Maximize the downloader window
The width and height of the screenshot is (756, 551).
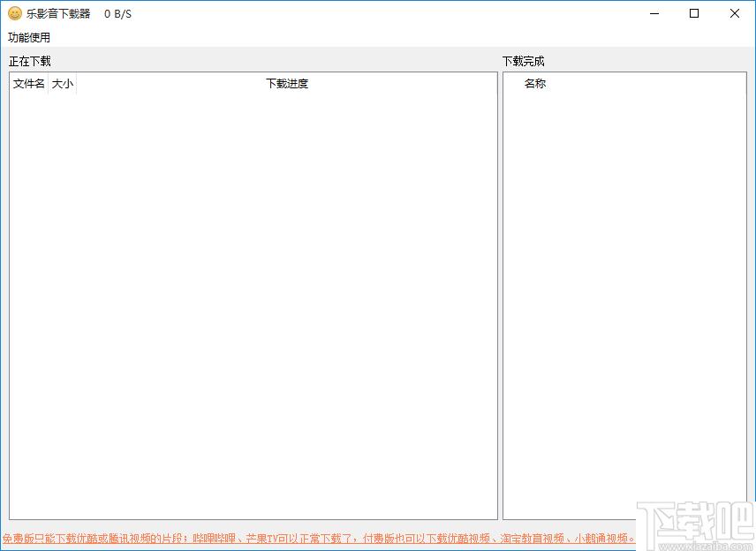pos(694,13)
